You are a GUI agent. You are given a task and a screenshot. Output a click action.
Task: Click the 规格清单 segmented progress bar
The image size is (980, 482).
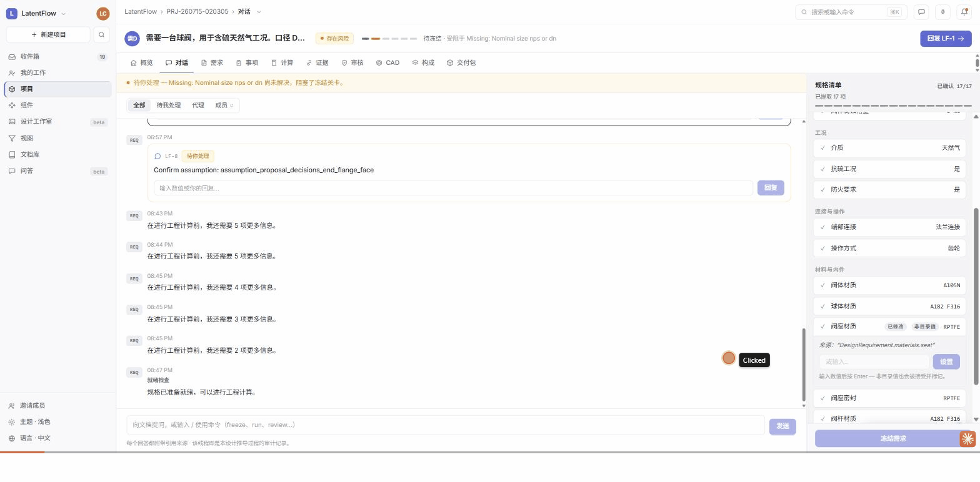pos(893,106)
